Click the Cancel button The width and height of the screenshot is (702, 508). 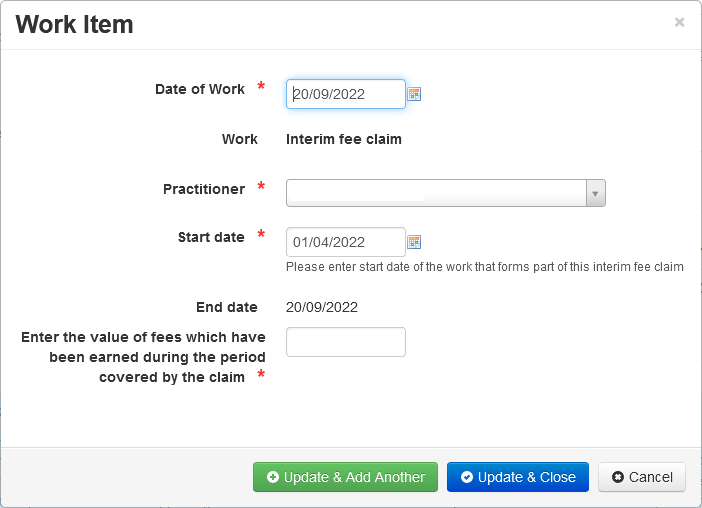(x=642, y=477)
